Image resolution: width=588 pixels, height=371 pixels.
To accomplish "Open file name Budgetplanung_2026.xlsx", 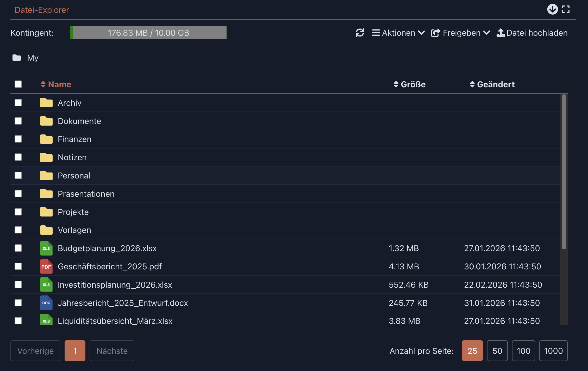I will (107, 248).
